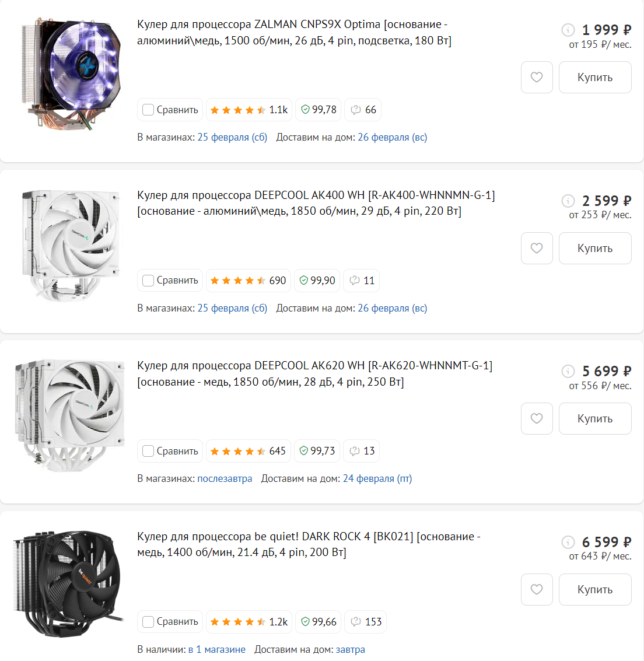The height and width of the screenshot is (661, 644).
Task: Open the 99,90 reliability rating badge
Action: click(317, 281)
